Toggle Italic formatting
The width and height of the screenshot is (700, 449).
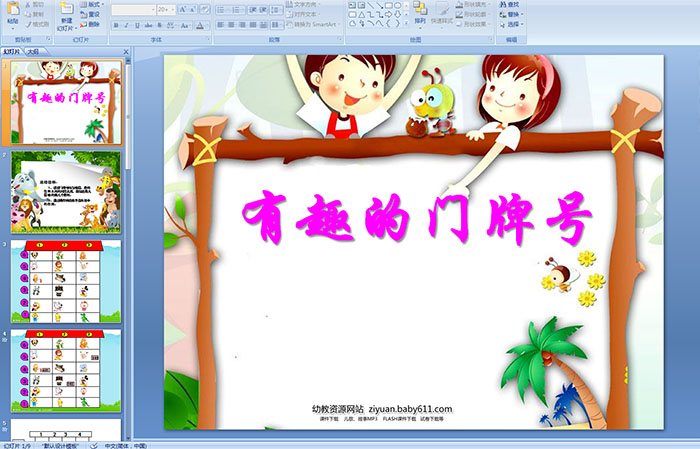pyautogui.click(x=126, y=25)
